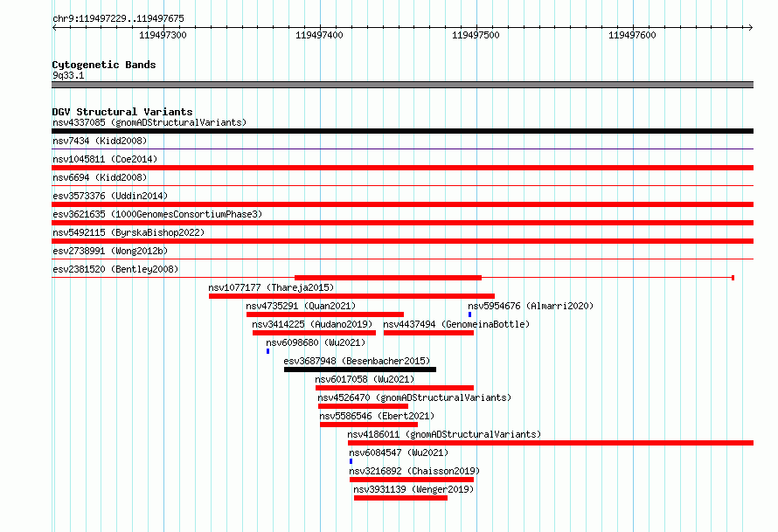Click the Cytogenetic Bands track title
The image size is (778, 532).
point(104,65)
